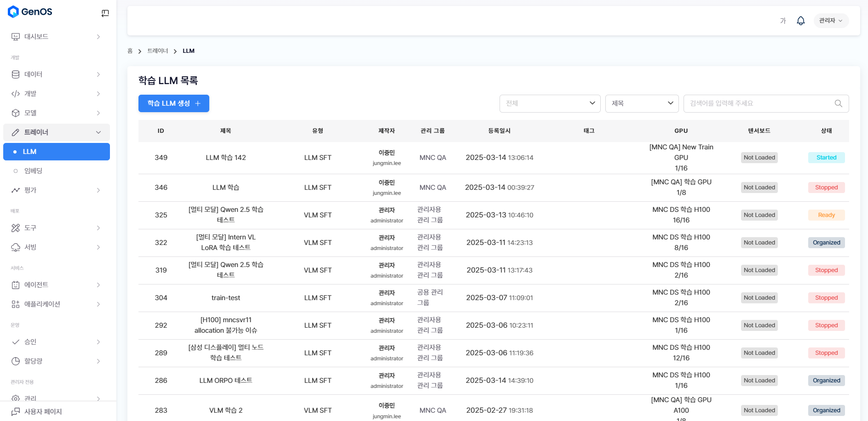
Task: Open the 에이전트 menu icon
Action: point(16,285)
